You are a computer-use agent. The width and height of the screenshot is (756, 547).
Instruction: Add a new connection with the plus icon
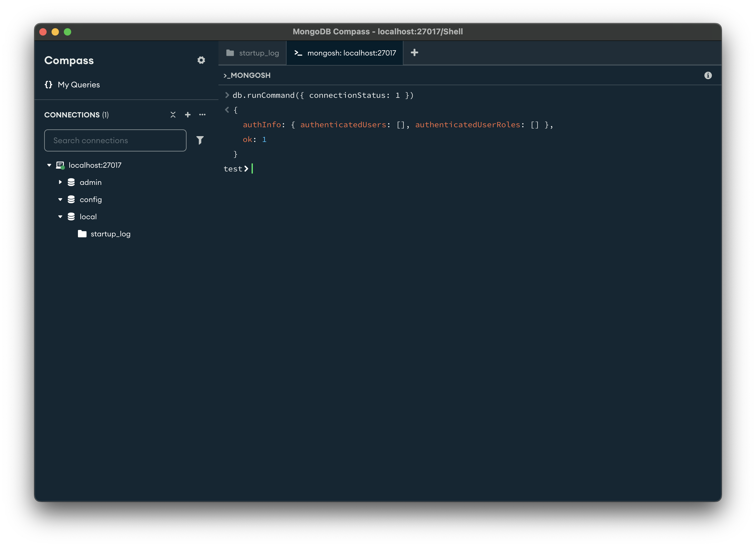188,115
